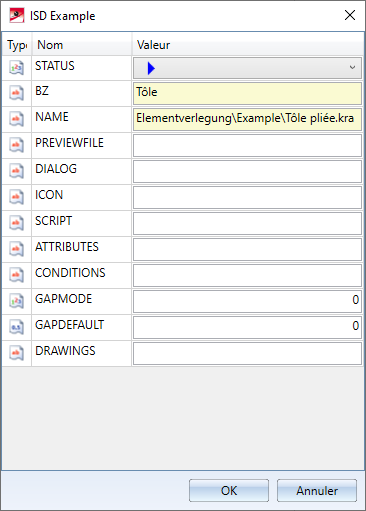The width and height of the screenshot is (366, 511).
Task: Click the ISD Example title bar logo
Action: (x=17, y=16)
